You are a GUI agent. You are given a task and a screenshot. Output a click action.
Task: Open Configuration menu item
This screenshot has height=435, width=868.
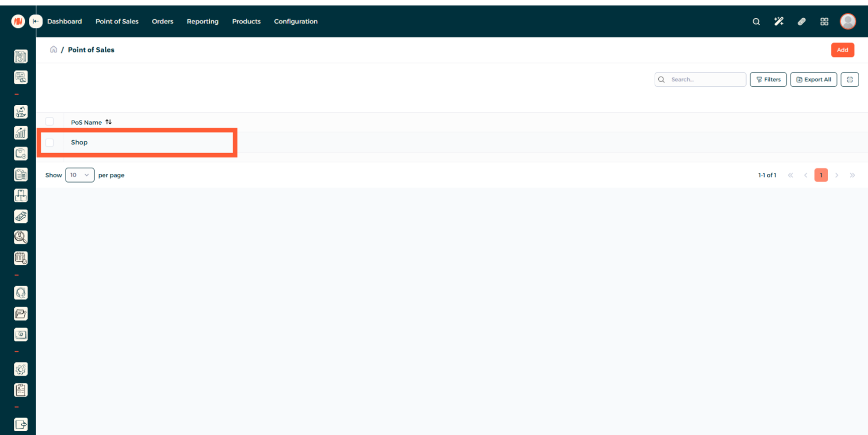pyautogui.click(x=296, y=21)
